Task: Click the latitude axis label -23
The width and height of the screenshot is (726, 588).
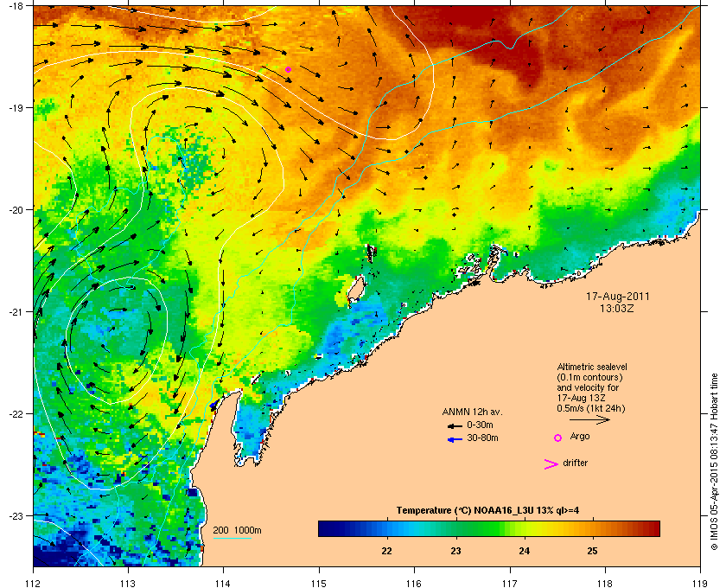Action: [15, 515]
